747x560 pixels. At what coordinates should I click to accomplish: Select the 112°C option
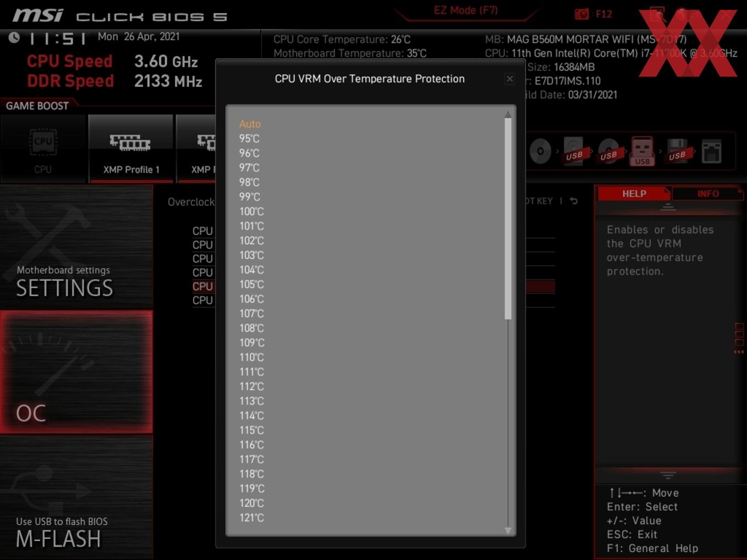pos(252,387)
